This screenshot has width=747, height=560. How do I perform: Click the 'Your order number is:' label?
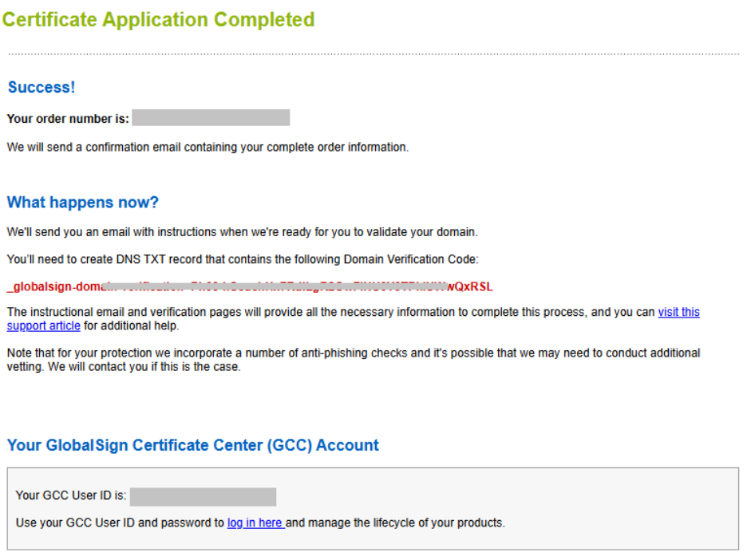68,119
